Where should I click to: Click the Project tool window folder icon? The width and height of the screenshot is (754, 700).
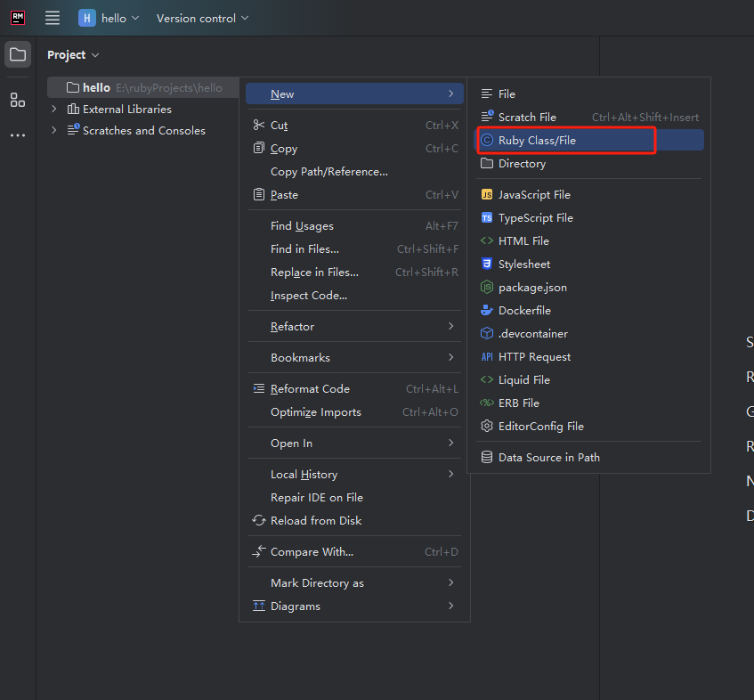[18, 54]
